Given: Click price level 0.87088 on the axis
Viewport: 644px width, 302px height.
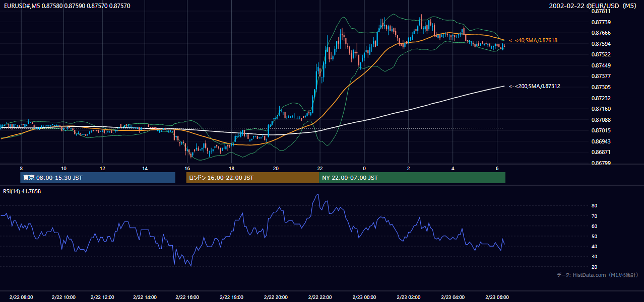Looking at the screenshot, I should [x=601, y=120].
